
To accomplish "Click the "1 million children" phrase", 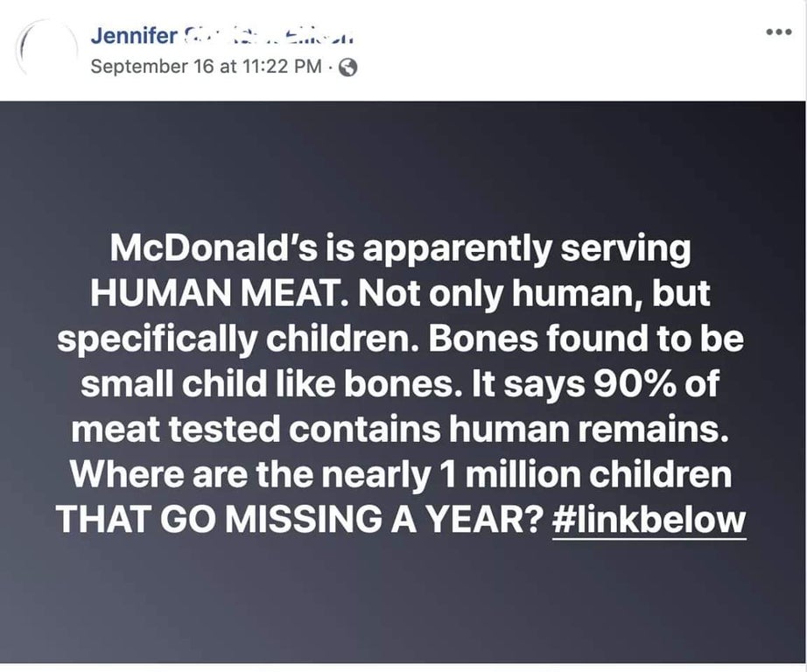I will tap(582, 474).
